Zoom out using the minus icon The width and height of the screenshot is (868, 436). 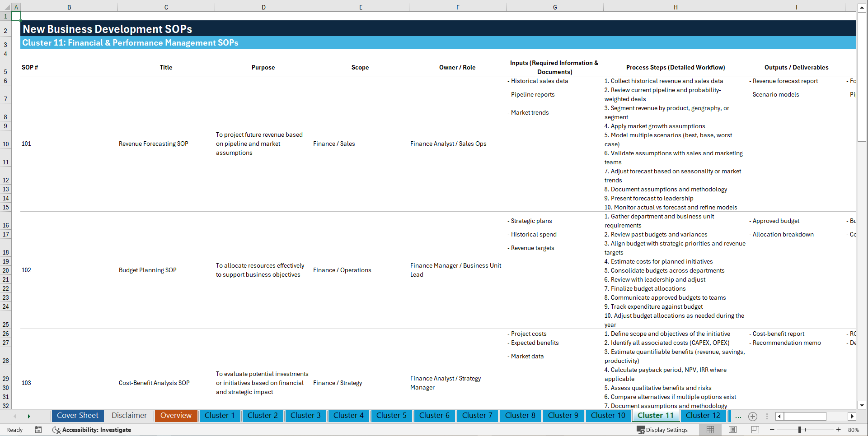771,430
